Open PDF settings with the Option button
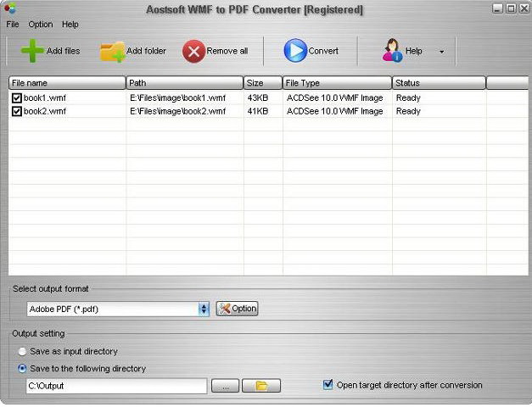The image size is (532, 407). click(238, 309)
